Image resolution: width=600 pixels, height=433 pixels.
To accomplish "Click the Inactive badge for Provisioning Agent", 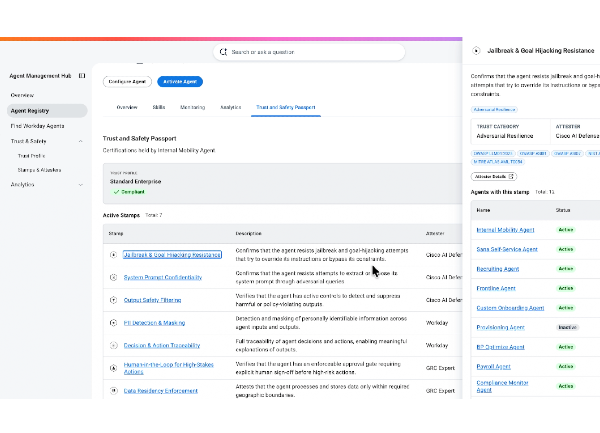I will point(567,327).
